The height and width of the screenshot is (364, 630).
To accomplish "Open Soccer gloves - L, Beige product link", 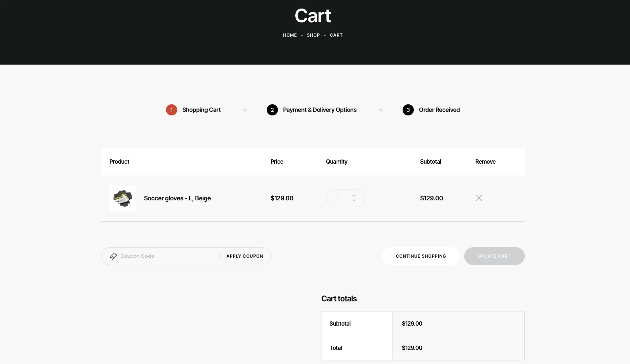I will click(x=177, y=198).
